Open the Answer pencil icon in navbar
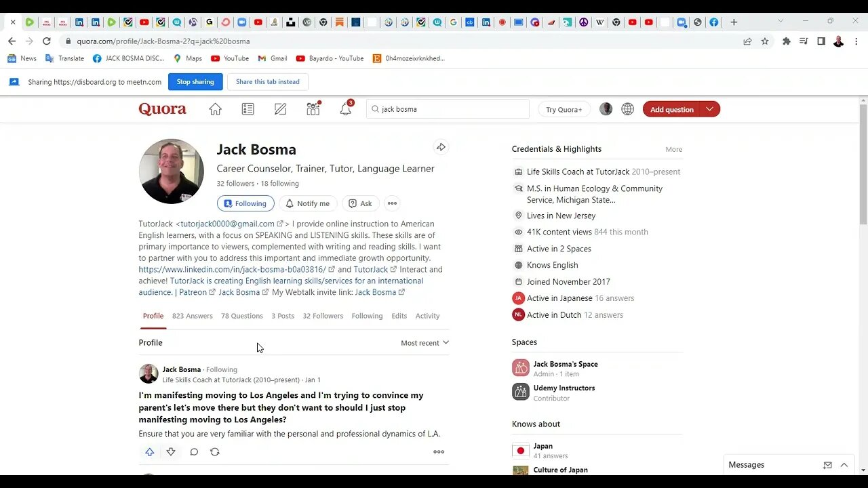The height and width of the screenshot is (488, 868). 280,109
